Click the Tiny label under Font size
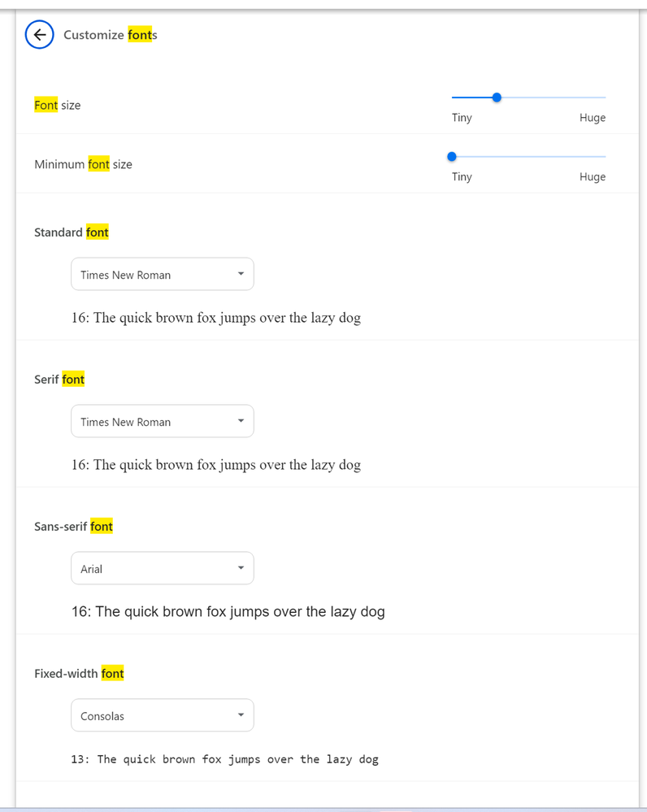The width and height of the screenshot is (647, 812). [462, 118]
